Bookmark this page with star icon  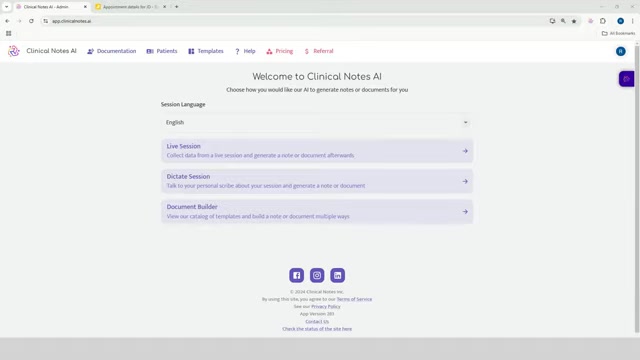574,21
